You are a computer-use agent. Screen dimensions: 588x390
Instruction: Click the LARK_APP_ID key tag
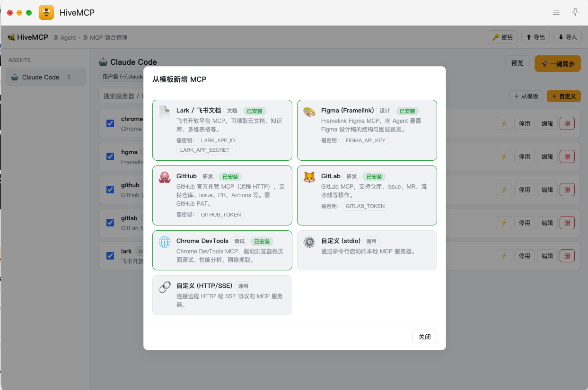[x=218, y=140]
